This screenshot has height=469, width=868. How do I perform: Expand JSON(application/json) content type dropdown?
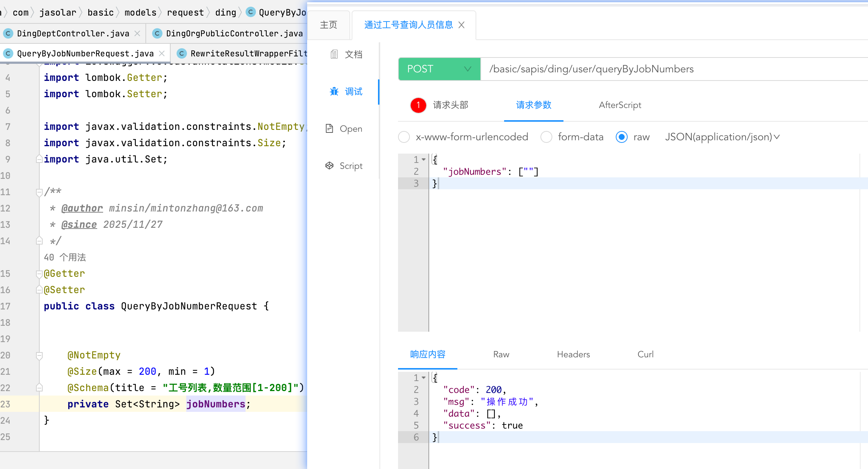(722, 137)
